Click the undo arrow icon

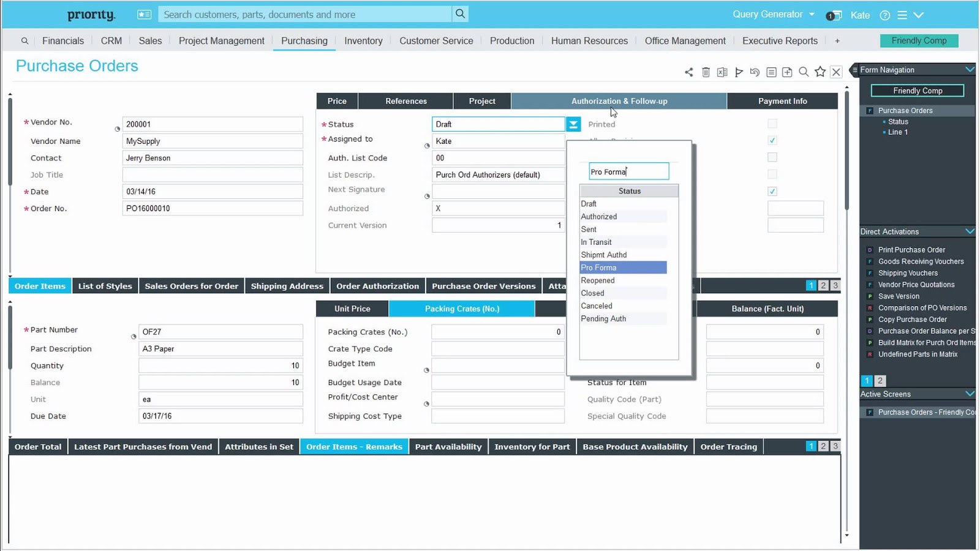pyautogui.click(x=755, y=72)
